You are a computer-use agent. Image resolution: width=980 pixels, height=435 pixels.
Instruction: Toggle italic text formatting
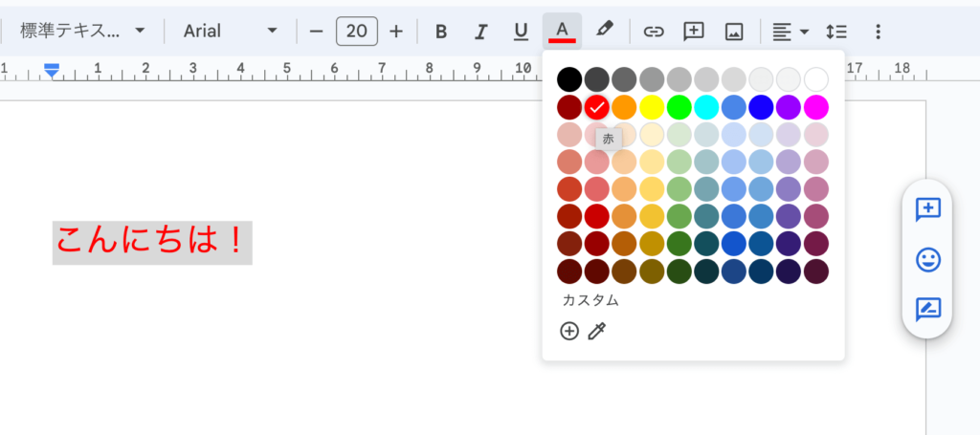481,32
